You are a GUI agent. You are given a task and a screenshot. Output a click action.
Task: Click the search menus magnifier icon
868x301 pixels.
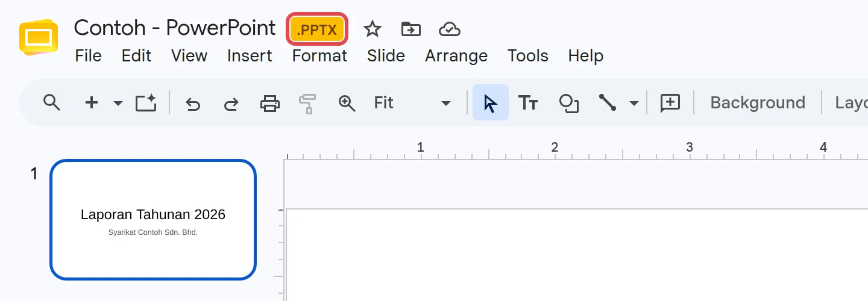(x=52, y=103)
